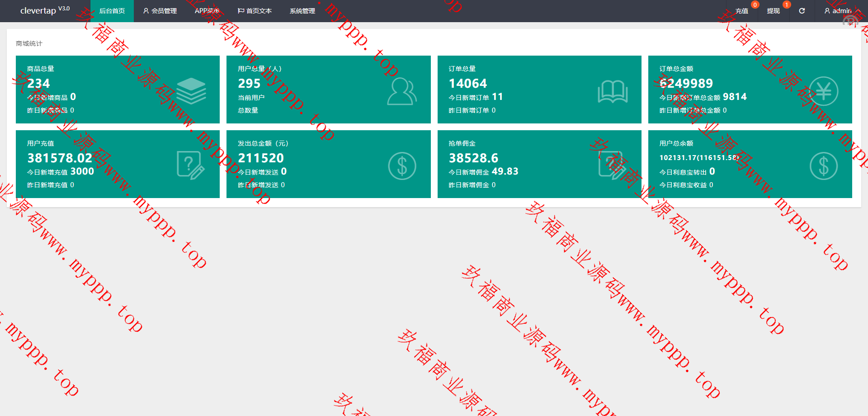Screen dimensions: 868x416
Task: Open the APP菜单 menu
Action: pyautogui.click(x=207, y=11)
